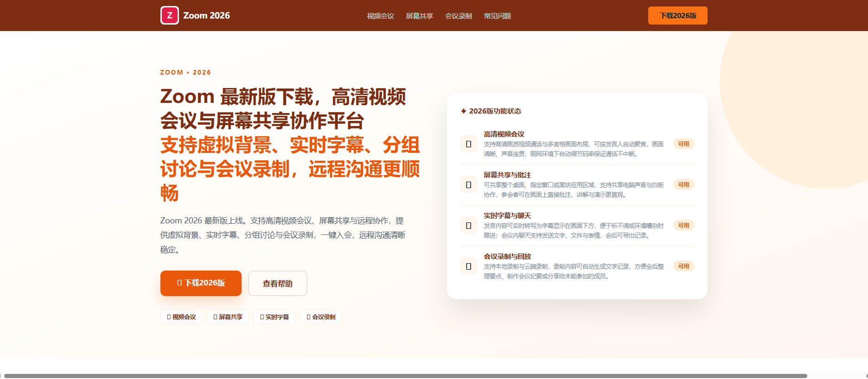Click the 高清视频会议 feature title
This screenshot has width=868, height=379.
click(x=504, y=134)
